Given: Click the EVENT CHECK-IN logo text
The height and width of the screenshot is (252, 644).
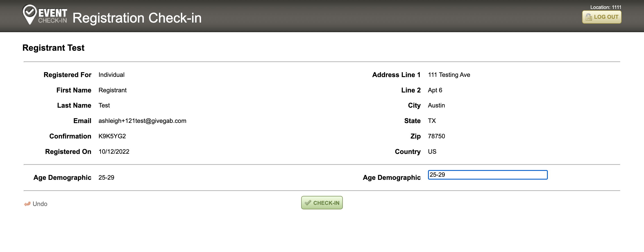Looking at the screenshot, I should click(x=53, y=16).
